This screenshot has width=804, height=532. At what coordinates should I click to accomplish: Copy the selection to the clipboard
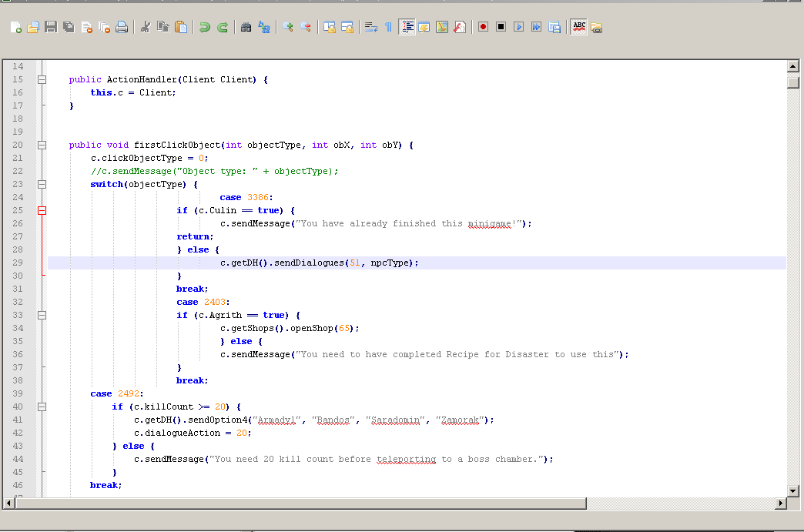click(x=163, y=27)
